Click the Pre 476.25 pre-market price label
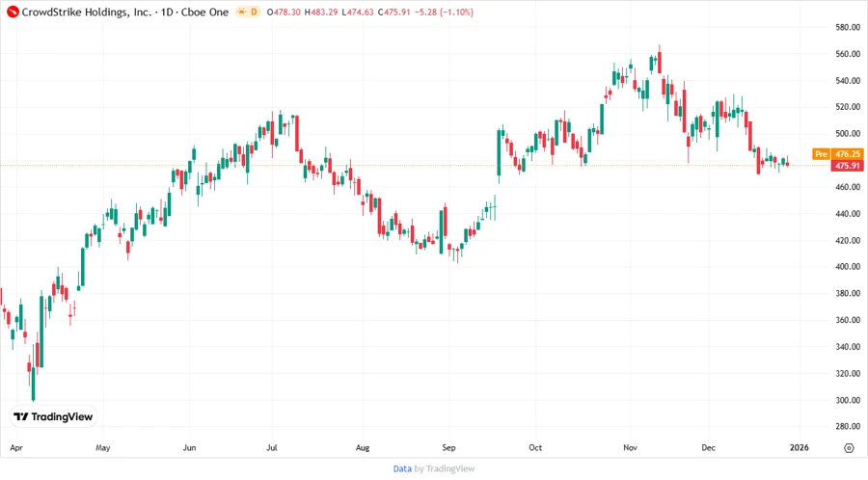 click(x=838, y=154)
